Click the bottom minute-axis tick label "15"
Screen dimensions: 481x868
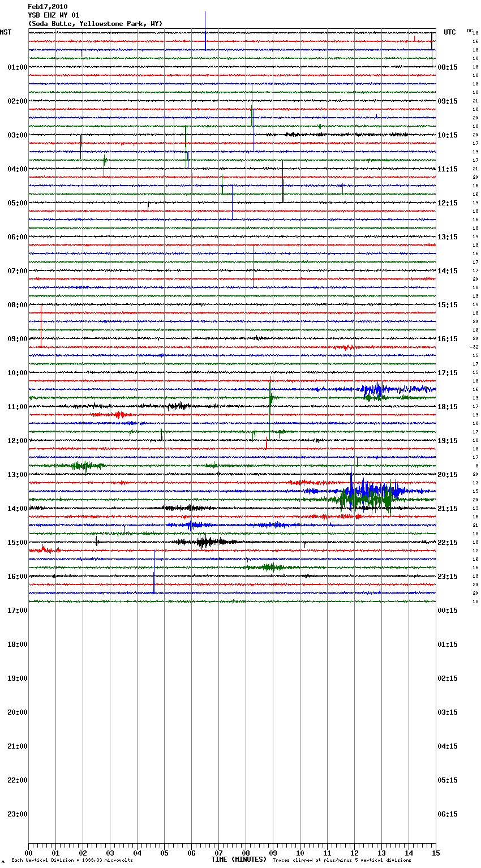(x=436, y=853)
